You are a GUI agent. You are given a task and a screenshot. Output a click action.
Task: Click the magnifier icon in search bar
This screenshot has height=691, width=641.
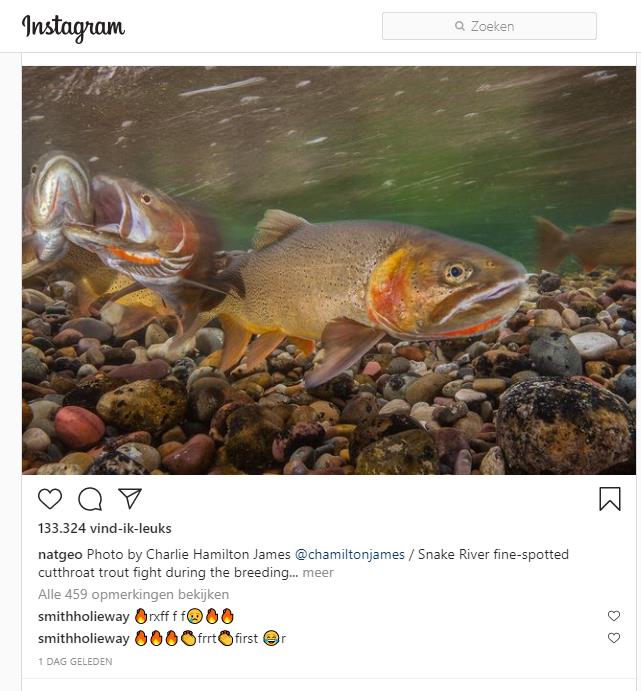coord(460,26)
